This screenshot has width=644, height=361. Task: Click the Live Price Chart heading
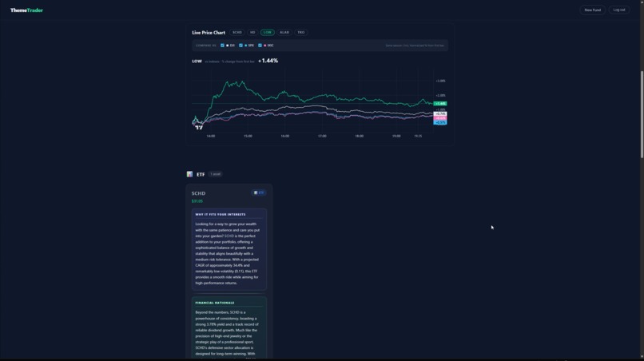[209, 33]
